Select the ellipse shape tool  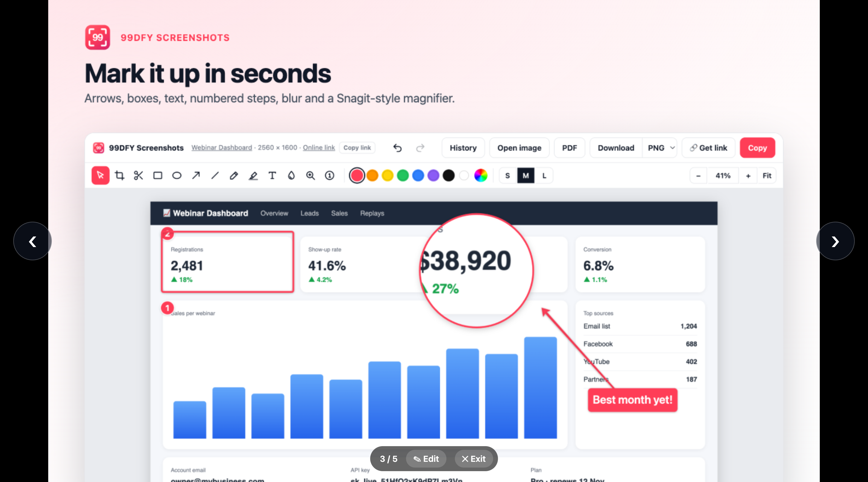pyautogui.click(x=177, y=176)
